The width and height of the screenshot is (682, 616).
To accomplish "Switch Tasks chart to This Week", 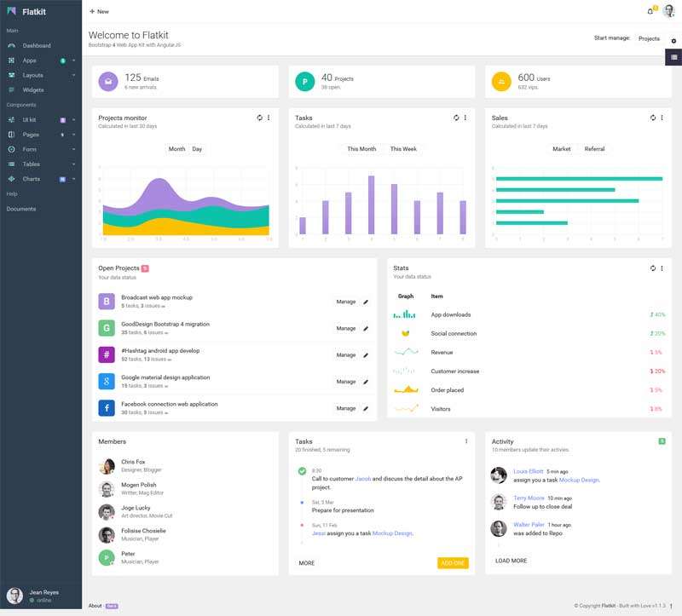I will (403, 149).
